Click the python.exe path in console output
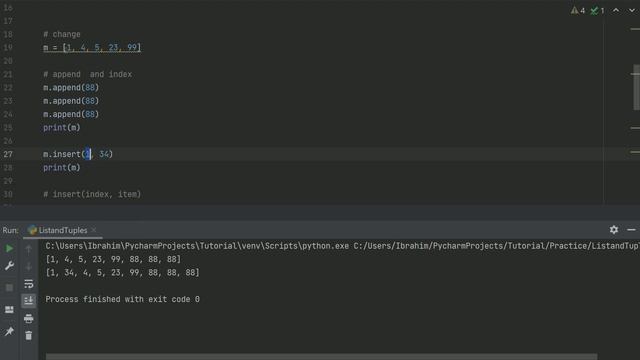The image size is (640, 360). (x=197, y=246)
